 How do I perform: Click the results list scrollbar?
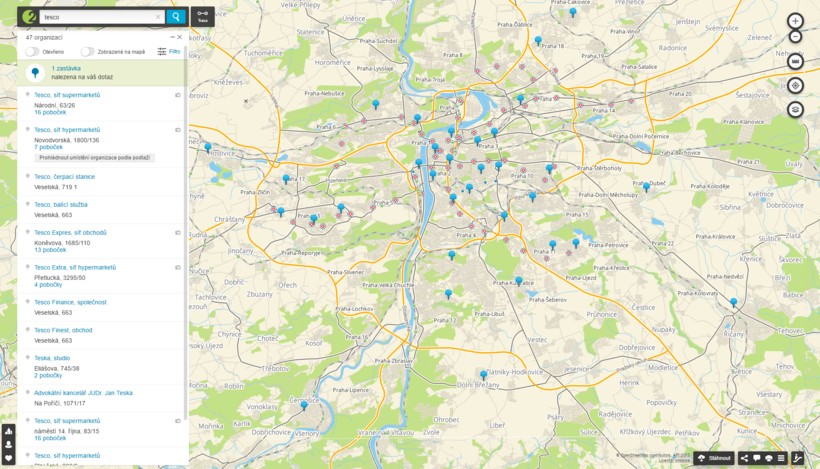pos(185,231)
